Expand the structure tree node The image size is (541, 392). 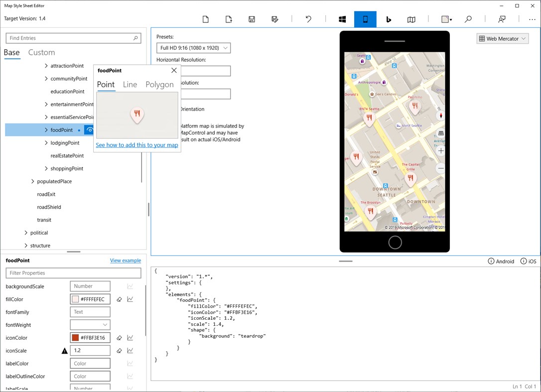click(26, 246)
